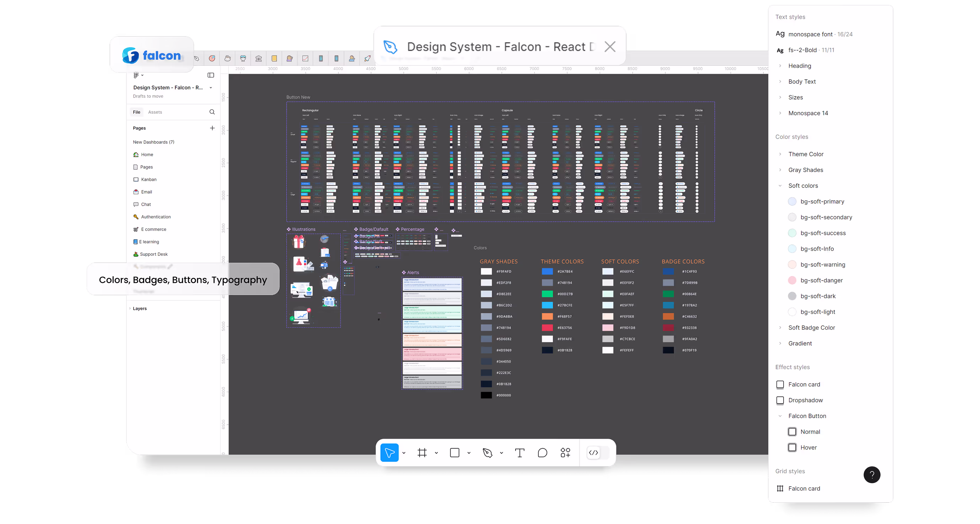Open the Chat page

[142, 204]
